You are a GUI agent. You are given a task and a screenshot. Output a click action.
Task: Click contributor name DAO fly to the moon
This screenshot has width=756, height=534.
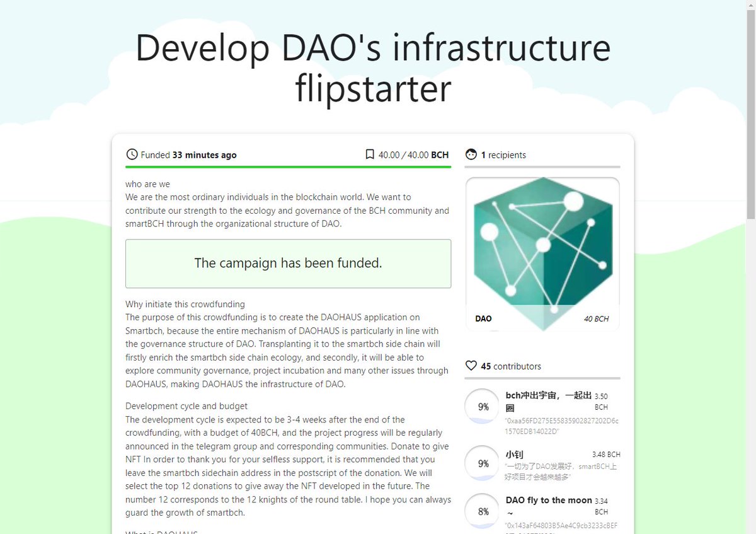[x=549, y=506]
